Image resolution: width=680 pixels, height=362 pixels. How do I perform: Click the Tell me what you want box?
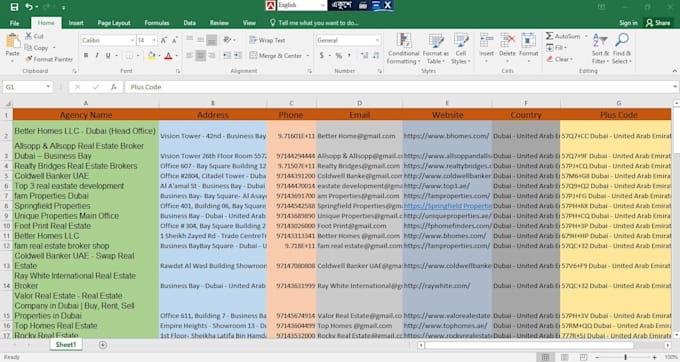pos(314,23)
